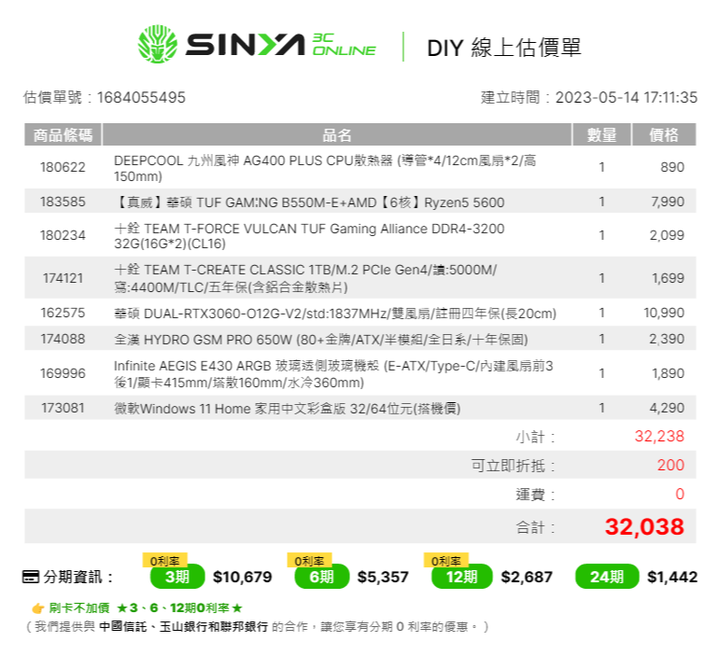This screenshot has height=656, width=720.
Task: Click the SINYA 3C ONLINE wordmark
Action: click(x=281, y=45)
